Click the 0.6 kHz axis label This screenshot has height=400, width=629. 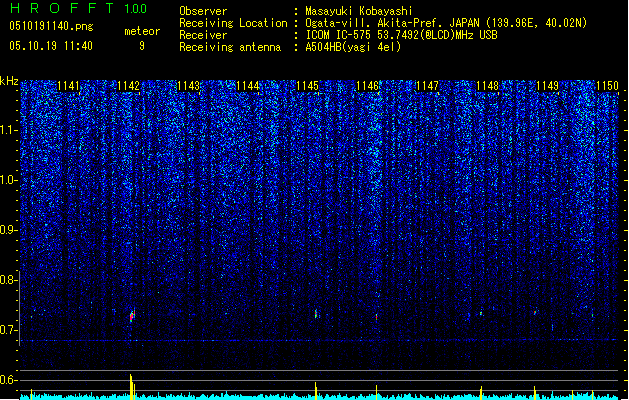pos(7,380)
